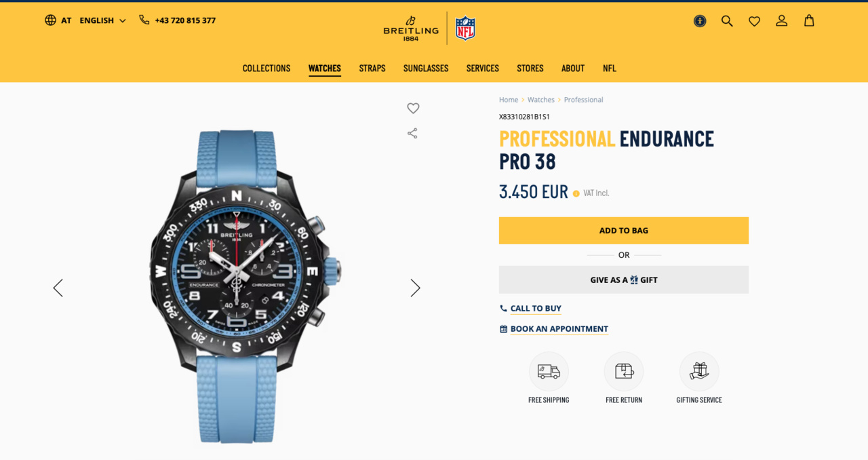The width and height of the screenshot is (868, 460).
Task: Click the Add to Bag button
Action: (624, 231)
